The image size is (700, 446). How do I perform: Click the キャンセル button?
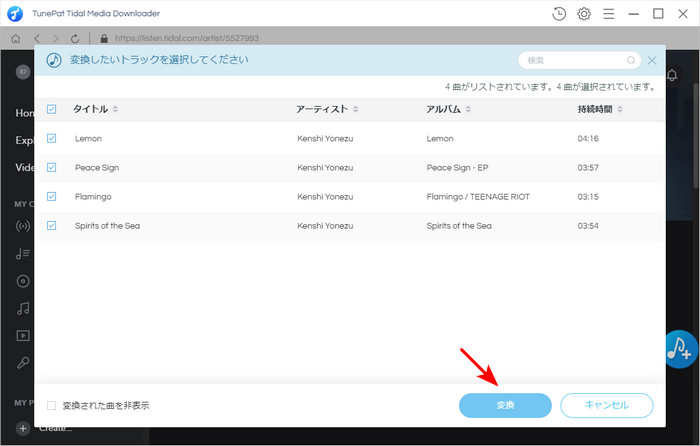coord(607,405)
